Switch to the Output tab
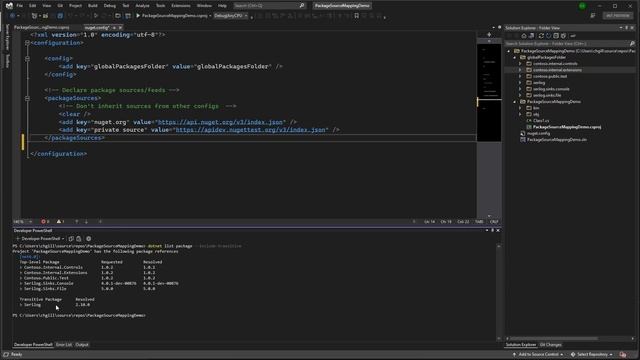The width and height of the screenshot is (640, 360). coord(82,345)
